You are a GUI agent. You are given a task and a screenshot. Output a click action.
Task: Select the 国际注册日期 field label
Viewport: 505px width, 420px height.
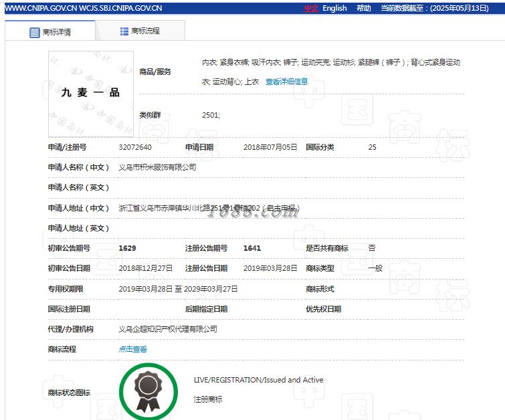pyautogui.click(x=69, y=309)
